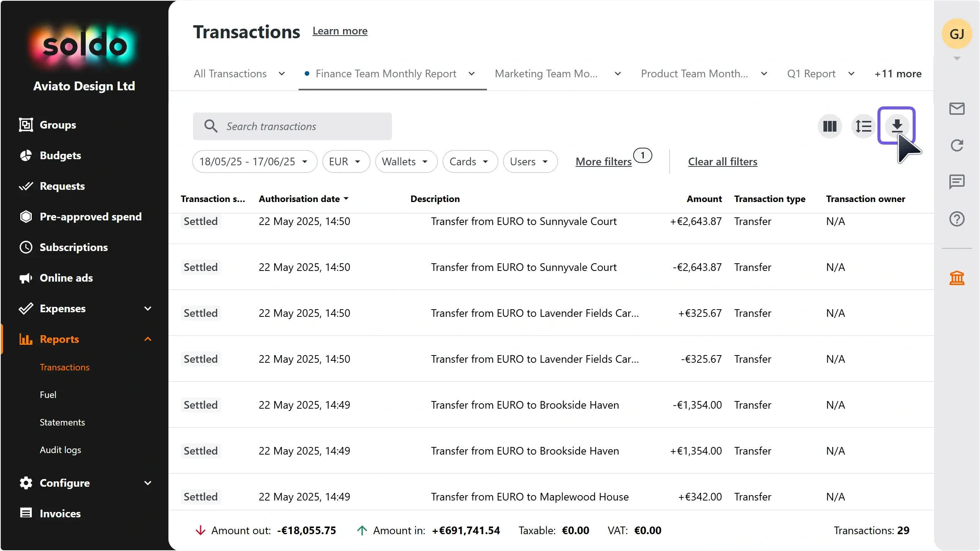The height and width of the screenshot is (551, 980).
Task: Open the chat messages icon
Action: click(x=957, y=182)
